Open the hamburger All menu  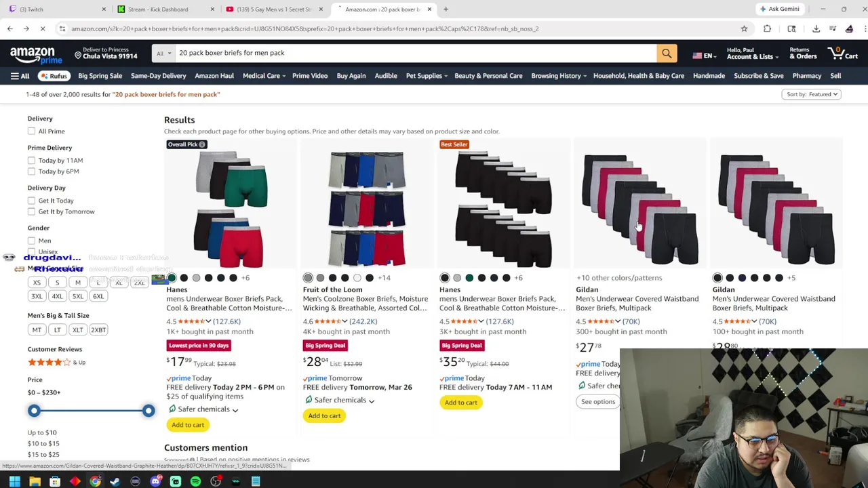[x=20, y=76]
